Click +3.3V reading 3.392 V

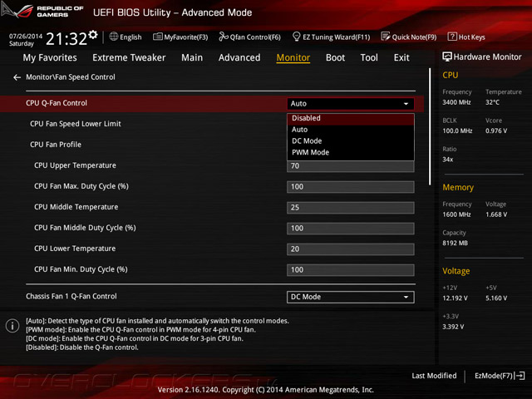point(453,327)
